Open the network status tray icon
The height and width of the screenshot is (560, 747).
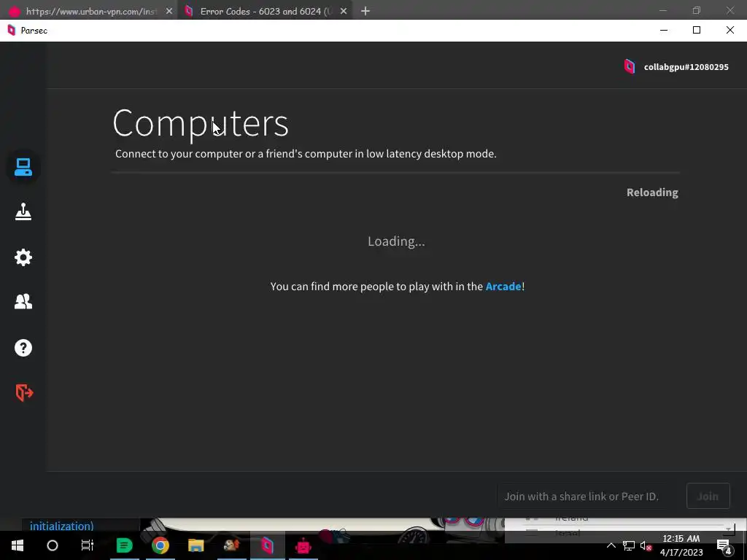coord(628,545)
